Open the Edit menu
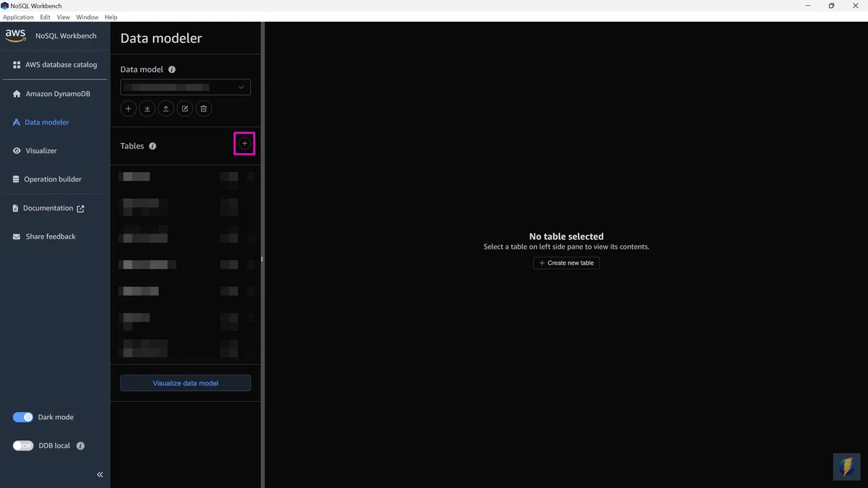This screenshot has height=488, width=868. [x=46, y=17]
